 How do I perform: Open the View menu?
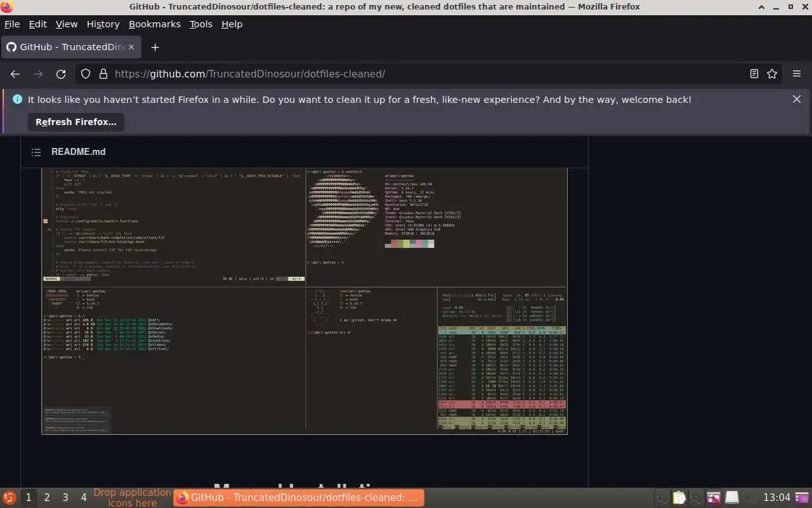click(67, 24)
